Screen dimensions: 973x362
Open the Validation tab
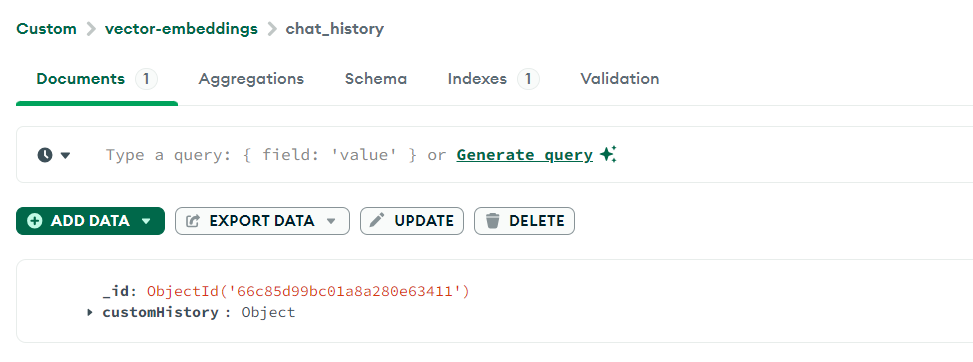click(620, 79)
